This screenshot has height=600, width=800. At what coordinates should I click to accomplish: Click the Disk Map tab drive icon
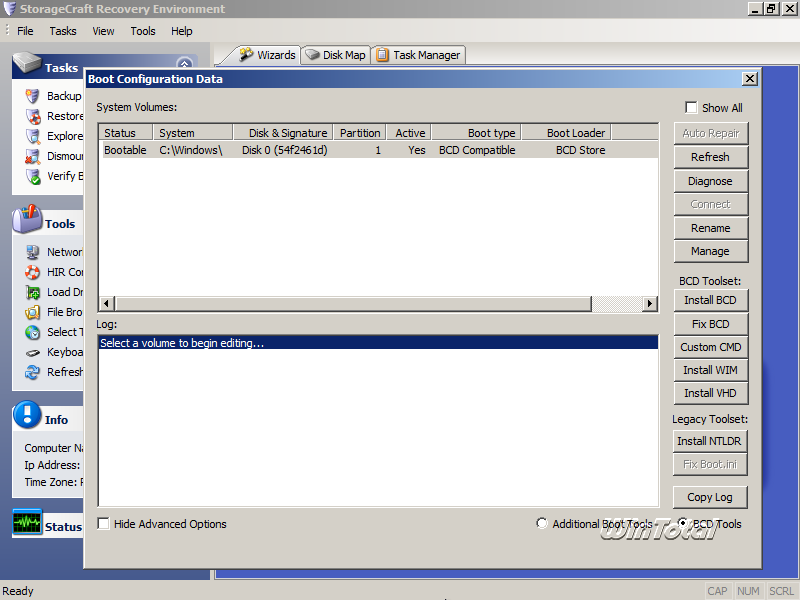coord(312,55)
